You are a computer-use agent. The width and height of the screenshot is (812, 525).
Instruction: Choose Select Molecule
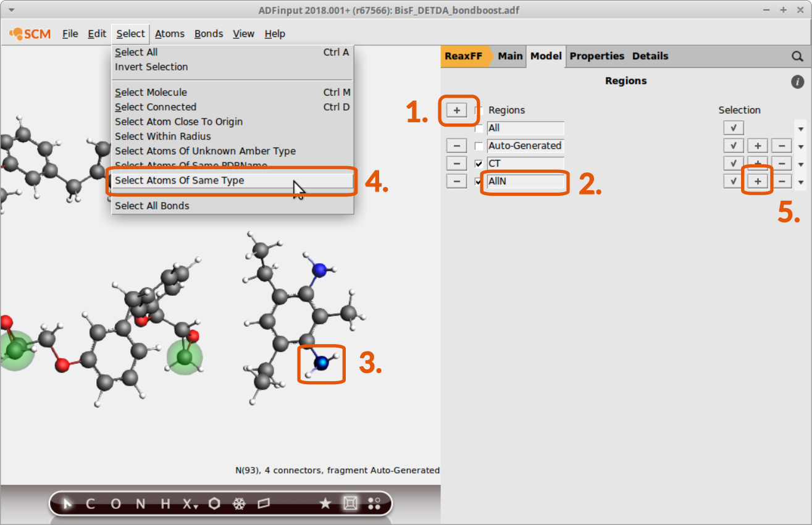click(232, 93)
